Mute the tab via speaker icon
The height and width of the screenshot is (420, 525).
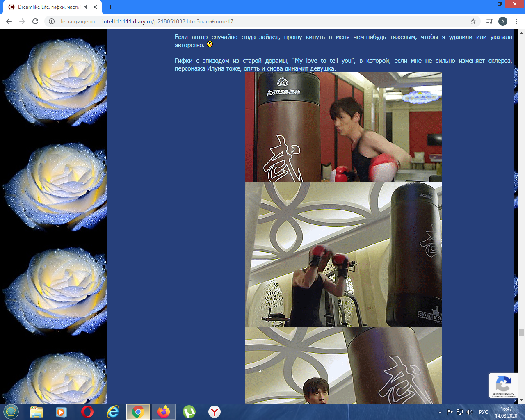(87, 7)
